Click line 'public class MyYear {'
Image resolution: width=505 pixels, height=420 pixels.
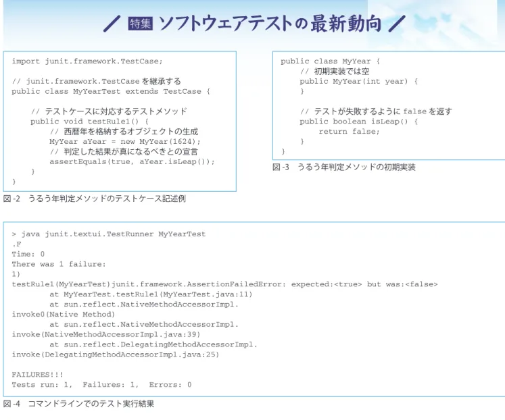tap(331, 61)
